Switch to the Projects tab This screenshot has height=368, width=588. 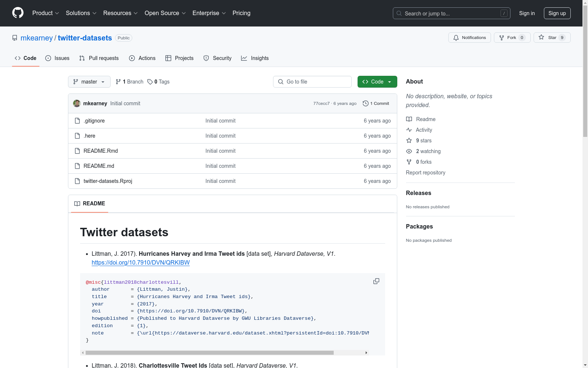click(x=179, y=58)
